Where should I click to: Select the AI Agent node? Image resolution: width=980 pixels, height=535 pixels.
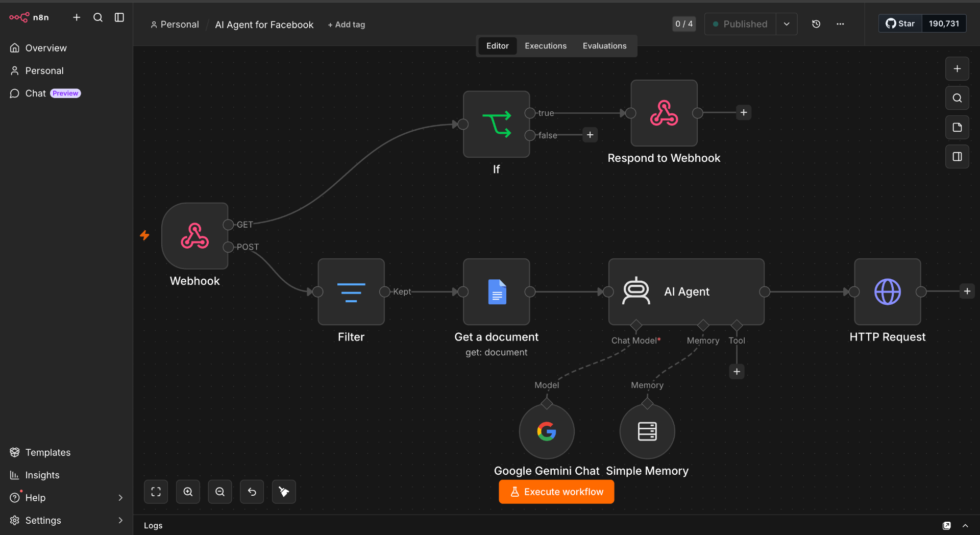click(x=687, y=291)
